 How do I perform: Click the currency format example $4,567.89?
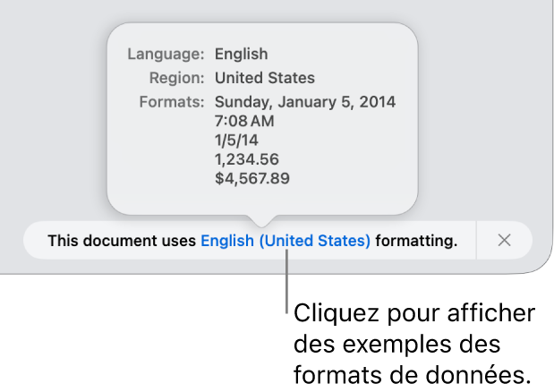coord(252,178)
